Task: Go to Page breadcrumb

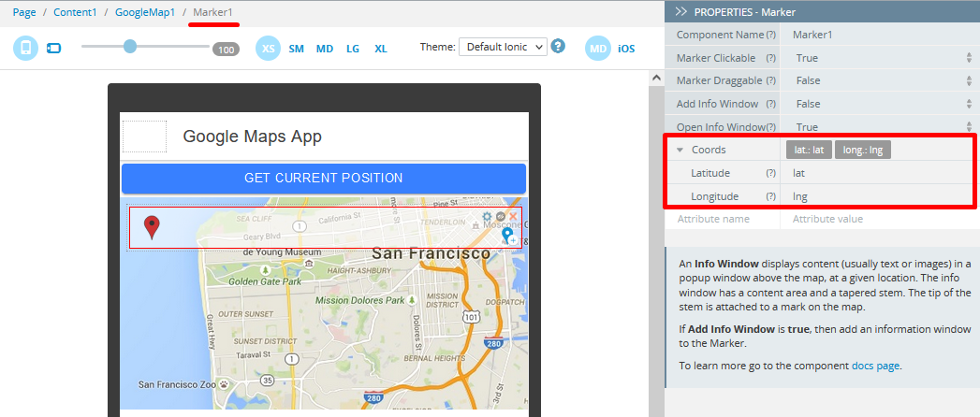Action: pyautogui.click(x=24, y=12)
